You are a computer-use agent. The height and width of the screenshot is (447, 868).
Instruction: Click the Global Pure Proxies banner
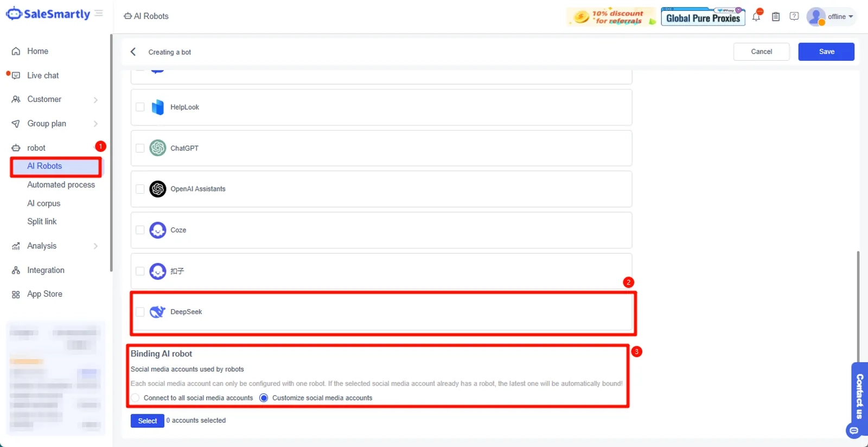tap(703, 17)
